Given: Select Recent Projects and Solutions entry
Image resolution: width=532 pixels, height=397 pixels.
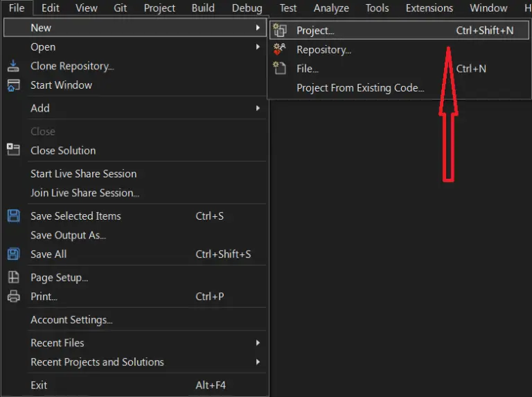Looking at the screenshot, I should (x=134, y=362).
